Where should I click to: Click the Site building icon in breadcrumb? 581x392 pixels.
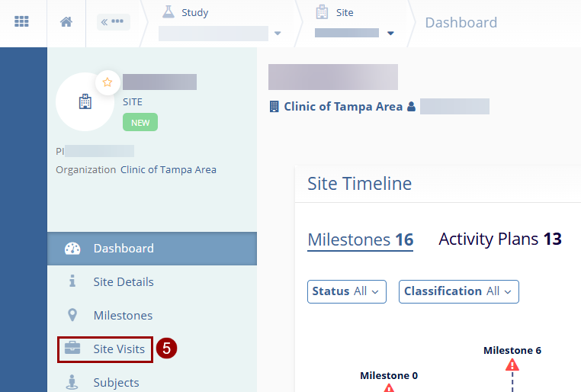321,12
